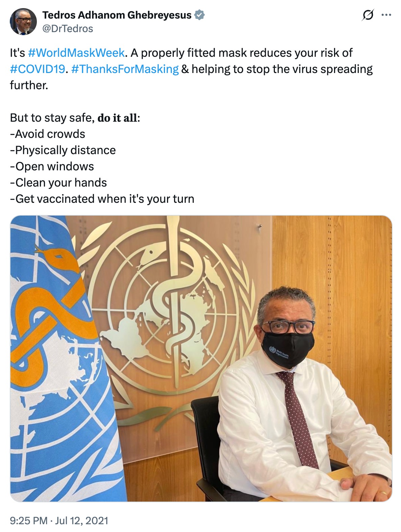Open the @DrTedros handle link
The height and width of the screenshot is (532, 401).
[x=68, y=29]
